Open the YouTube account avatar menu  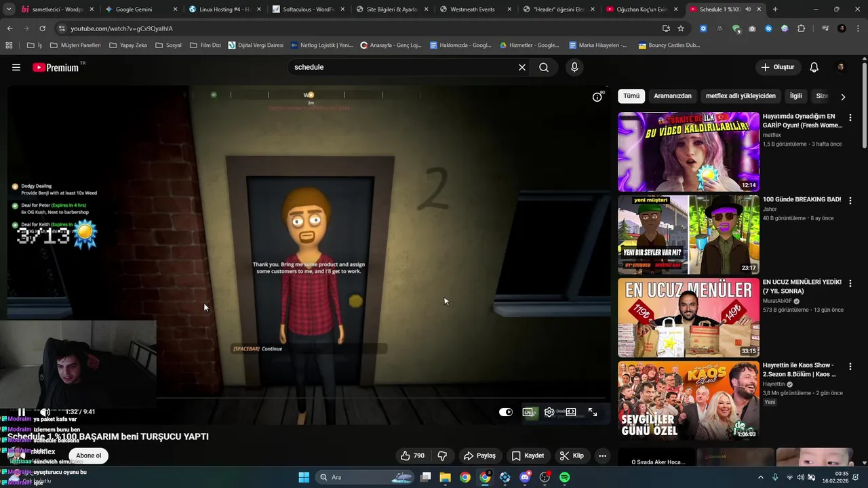click(841, 67)
